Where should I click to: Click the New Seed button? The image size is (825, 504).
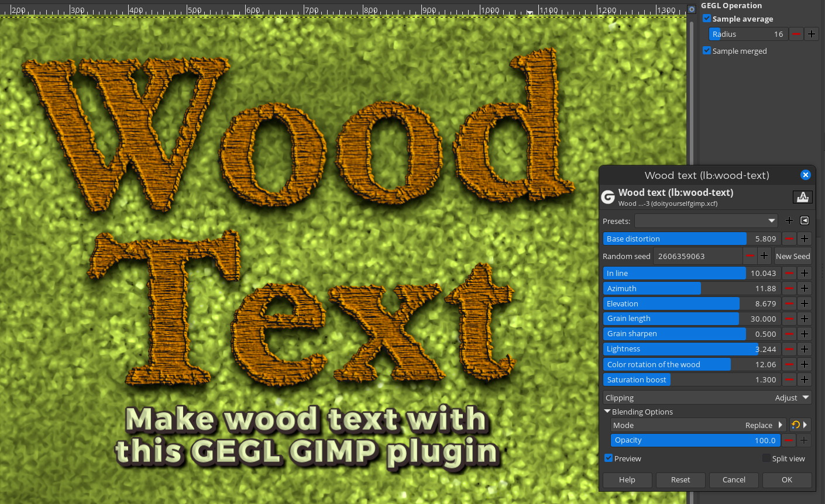click(x=793, y=256)
